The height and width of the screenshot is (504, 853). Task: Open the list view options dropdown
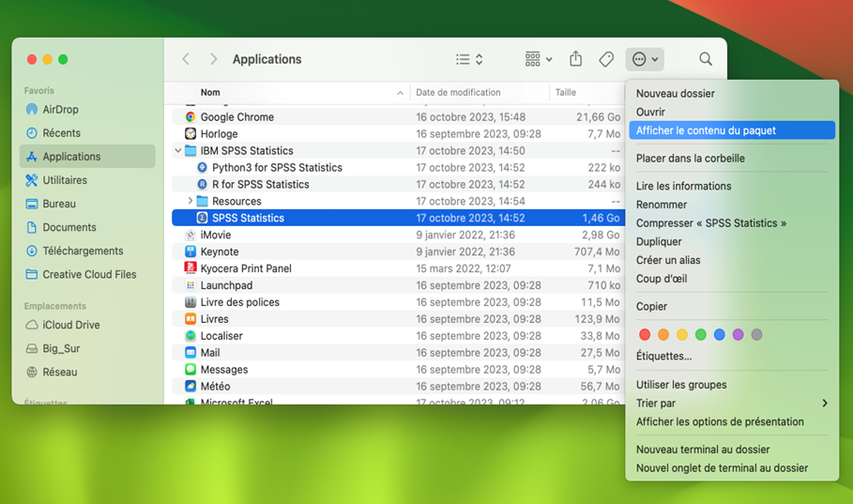pyautogui.click(x=469, y=59)
